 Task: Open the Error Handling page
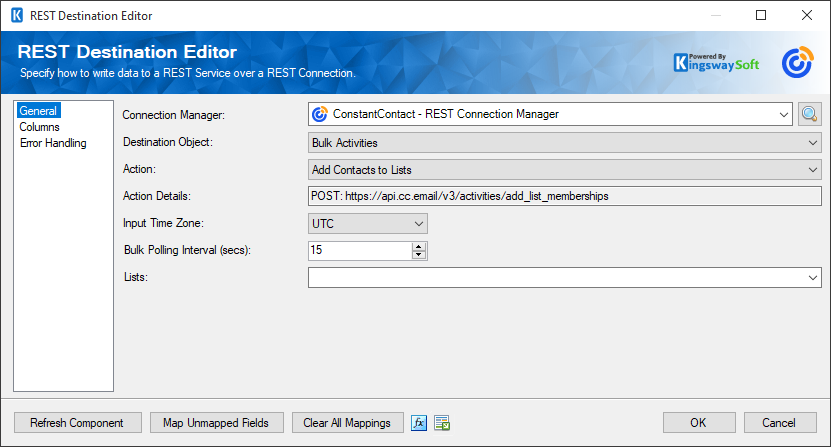[53, 143]
